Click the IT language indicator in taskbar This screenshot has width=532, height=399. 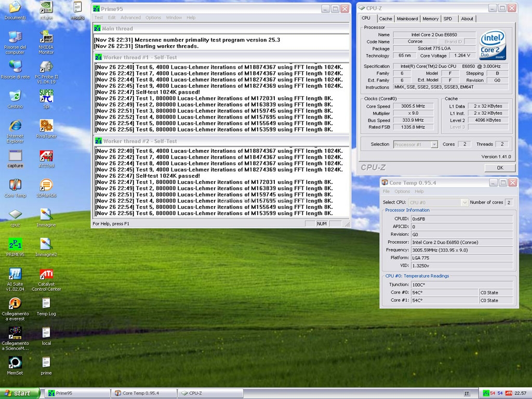coord(467,394)
